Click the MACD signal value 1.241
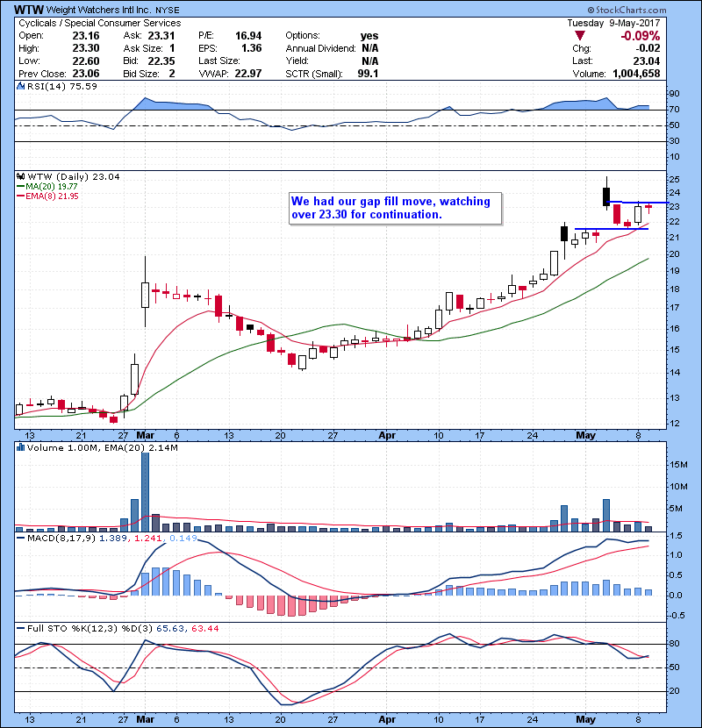 [147, 539]
